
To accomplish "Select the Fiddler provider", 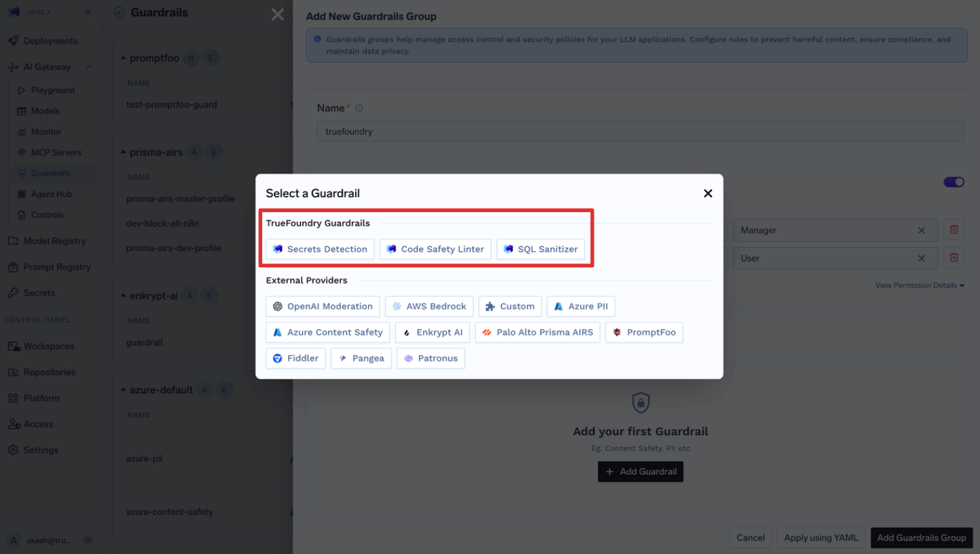I will [x=295, y=358].
